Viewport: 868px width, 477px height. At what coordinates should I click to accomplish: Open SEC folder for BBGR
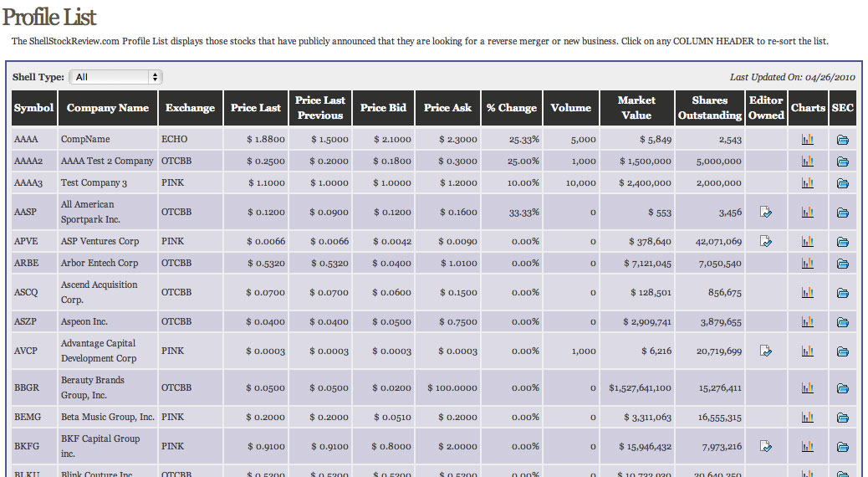pos(843,388)
